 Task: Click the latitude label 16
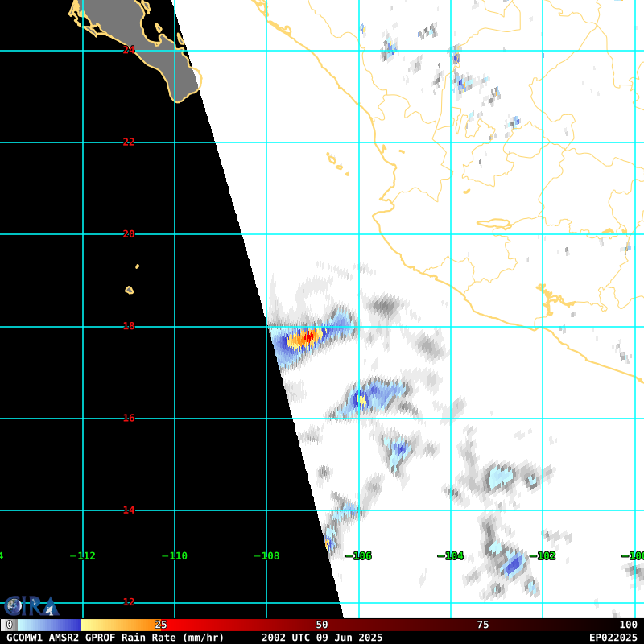coord(129,419)
